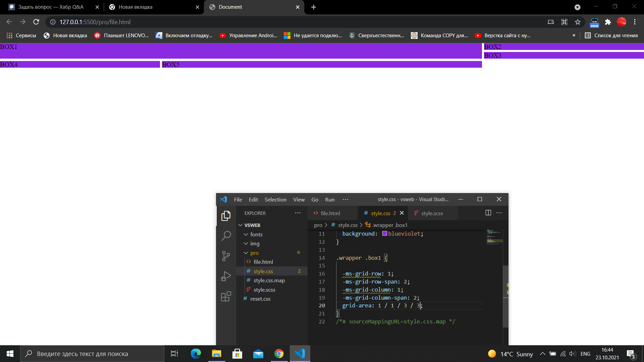Show more bookmarks chevron

coord(574,35)
